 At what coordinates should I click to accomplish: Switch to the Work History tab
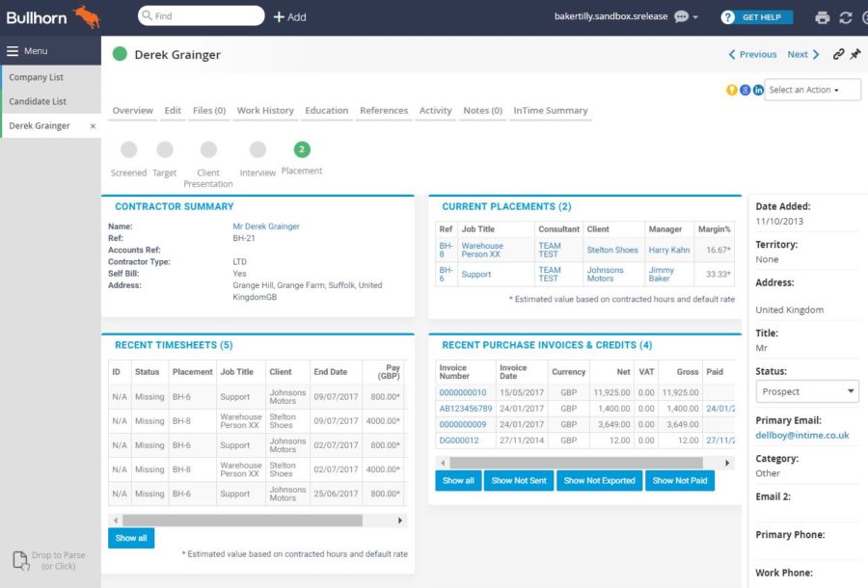pos(265,111)
